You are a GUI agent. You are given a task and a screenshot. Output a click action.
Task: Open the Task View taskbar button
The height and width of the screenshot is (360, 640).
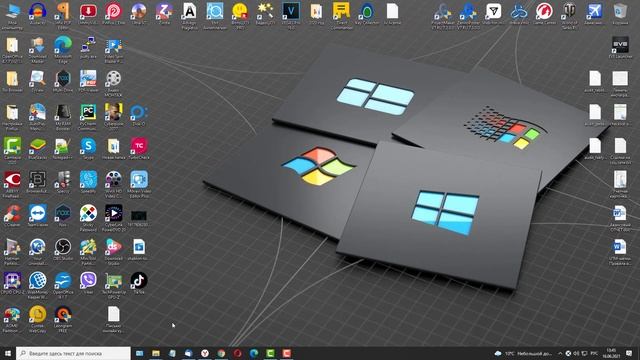pyautogui.click(x=140, y=353)
